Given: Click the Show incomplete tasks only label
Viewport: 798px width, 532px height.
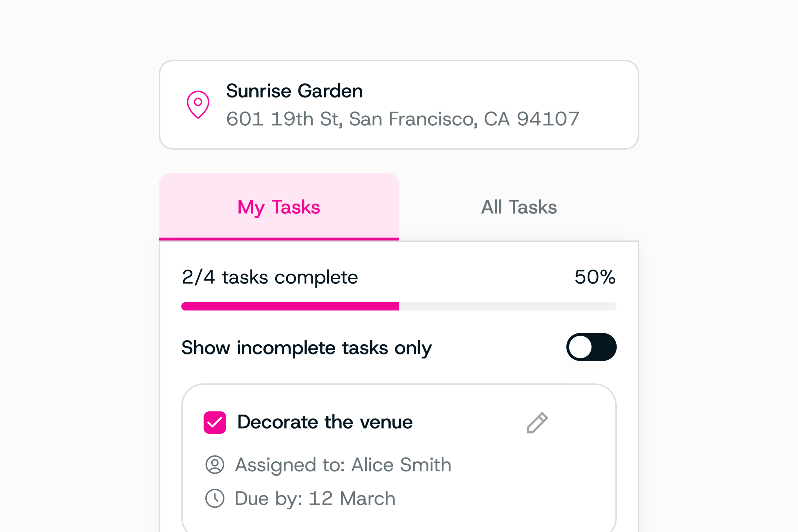Looking at the screenshot, I should (307, 348).
